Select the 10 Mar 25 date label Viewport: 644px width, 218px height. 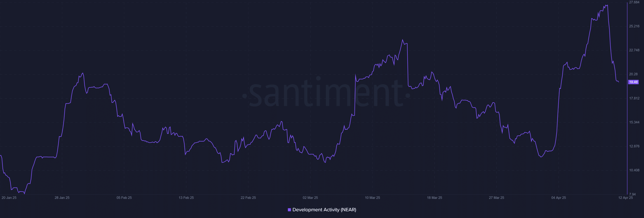point(372,198)
